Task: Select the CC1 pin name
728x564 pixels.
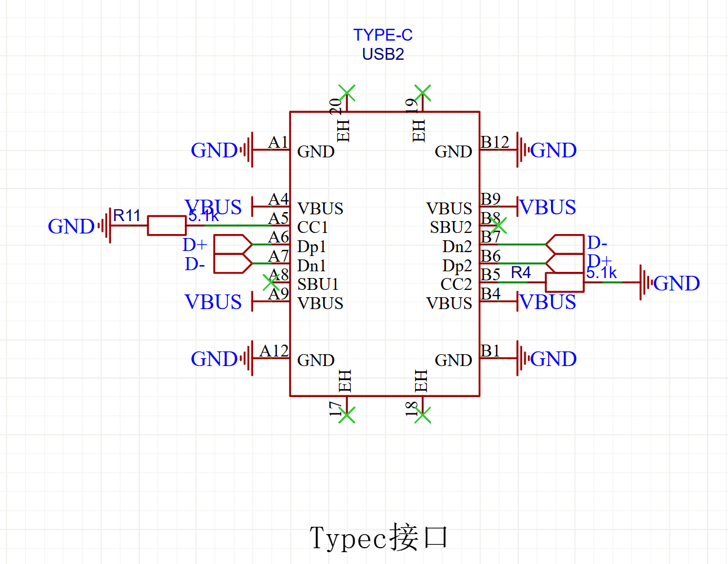Action: coord(312,227)
